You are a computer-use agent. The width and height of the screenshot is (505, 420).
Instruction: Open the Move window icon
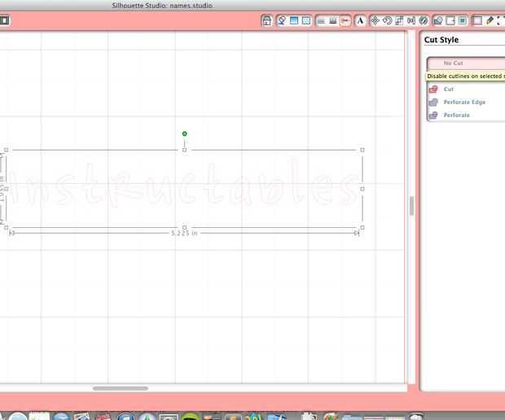coord(375,20)
